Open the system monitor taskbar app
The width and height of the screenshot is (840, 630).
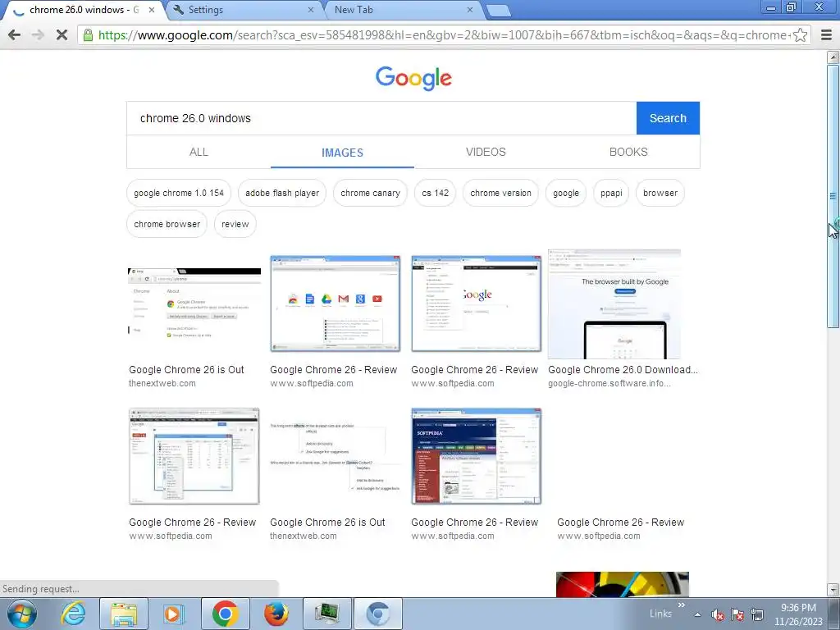327,614
